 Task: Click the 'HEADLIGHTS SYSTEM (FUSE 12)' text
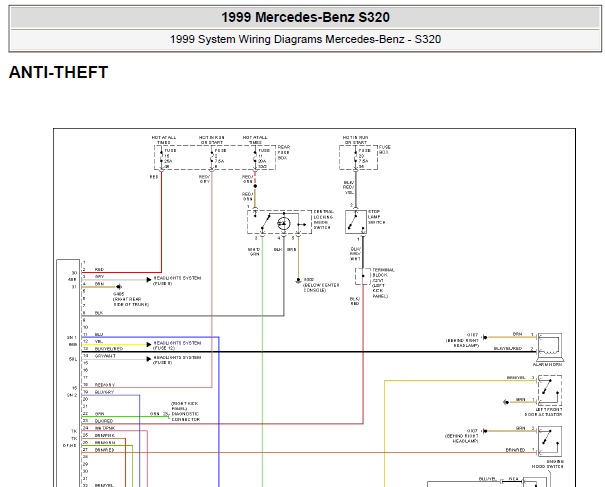pos(177,345)
